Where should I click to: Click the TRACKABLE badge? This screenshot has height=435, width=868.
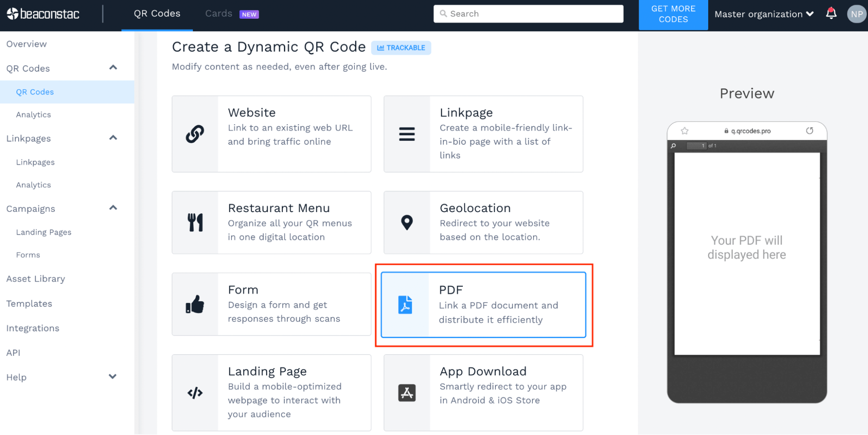401,48
